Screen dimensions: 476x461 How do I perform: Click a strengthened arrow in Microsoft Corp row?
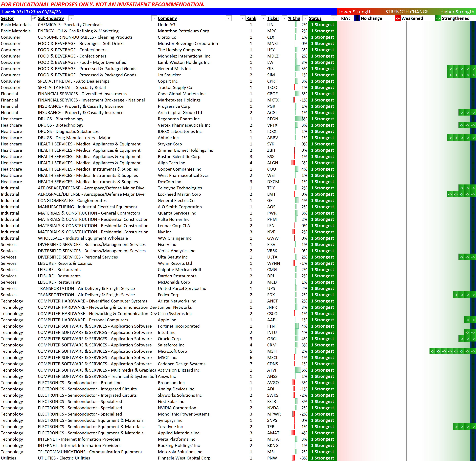pyautogui.click(x=450, y=351)
